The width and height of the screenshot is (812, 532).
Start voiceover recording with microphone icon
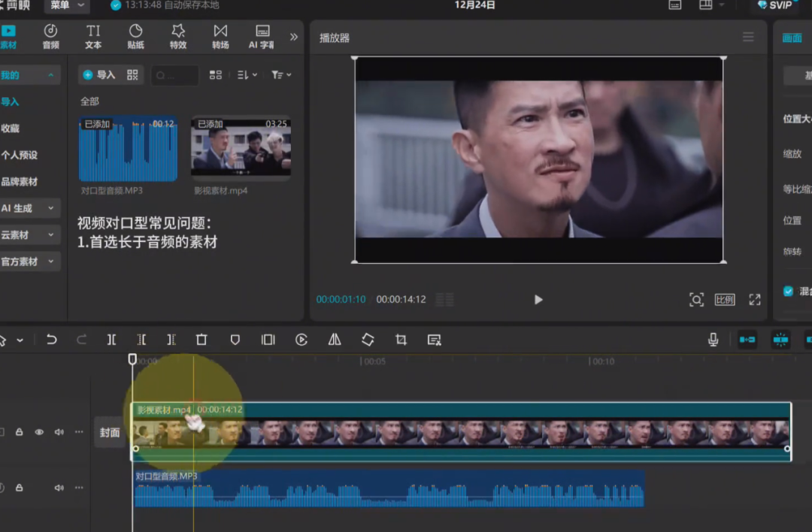(x=713, y=340)
